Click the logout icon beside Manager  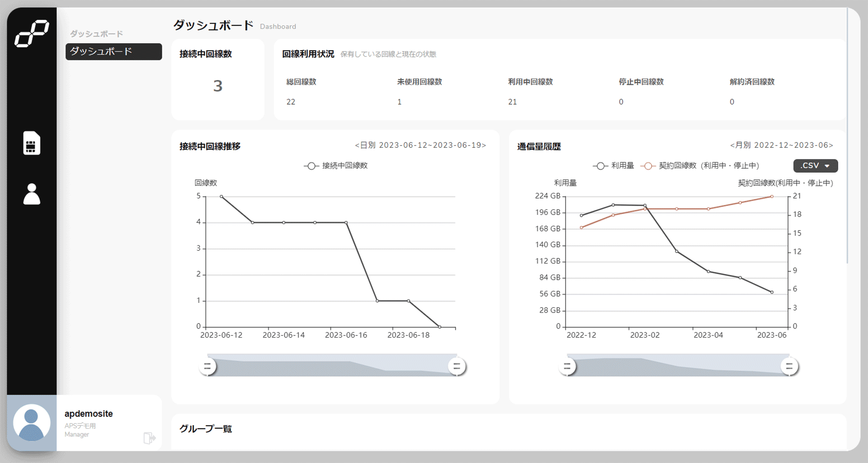pyautogui.click(x=149, y=438)
